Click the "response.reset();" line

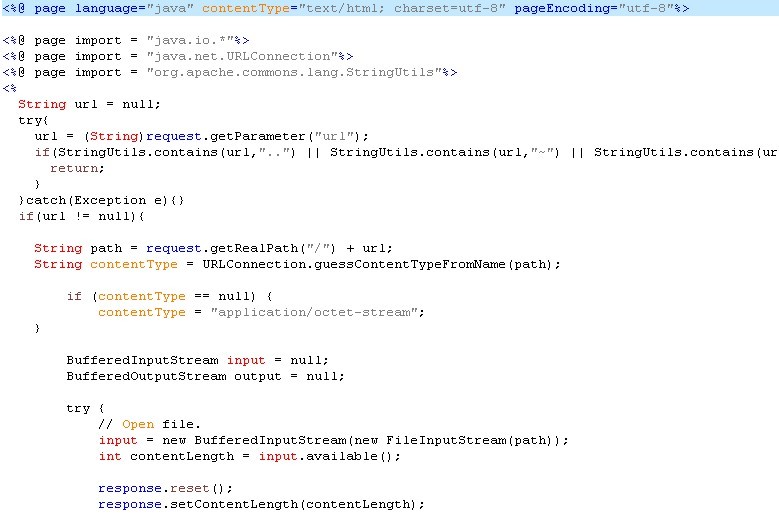click(x=165, y=489)
